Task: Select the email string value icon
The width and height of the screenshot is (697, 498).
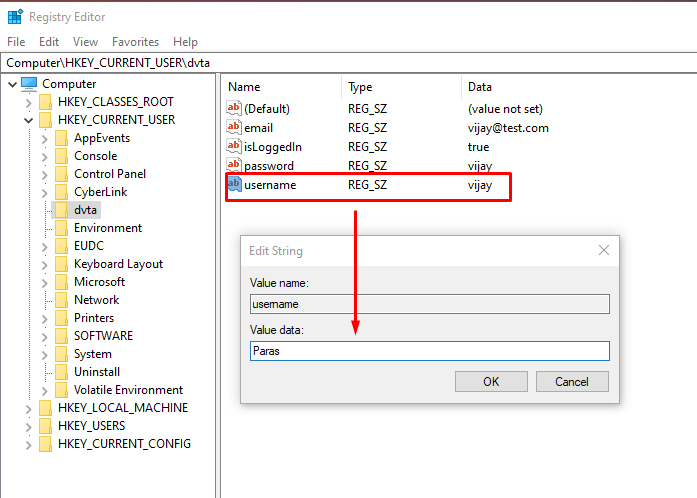Action: pyautogui.click(x=234, y=127)
